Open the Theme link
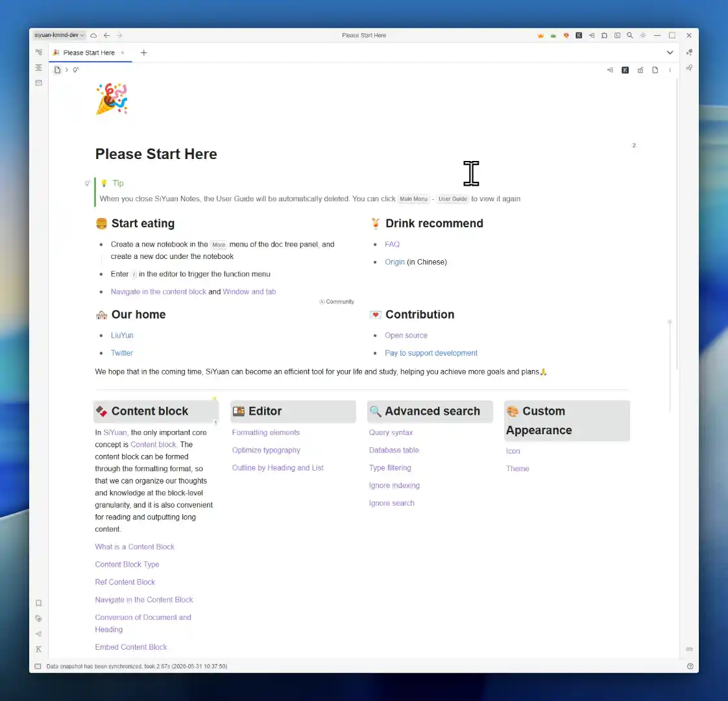The image size is (728, 701). 518,469
